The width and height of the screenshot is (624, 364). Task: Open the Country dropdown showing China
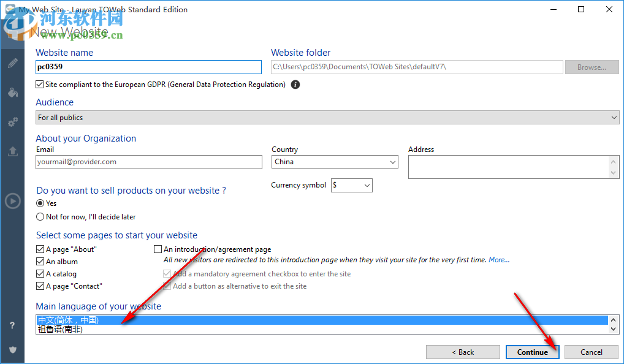335,162
